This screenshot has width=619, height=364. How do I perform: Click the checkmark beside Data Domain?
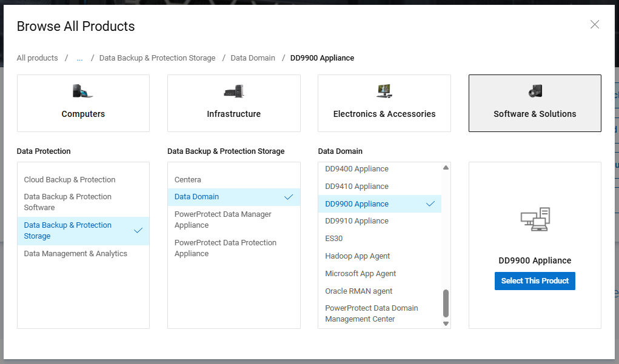(x=287, y=197)
